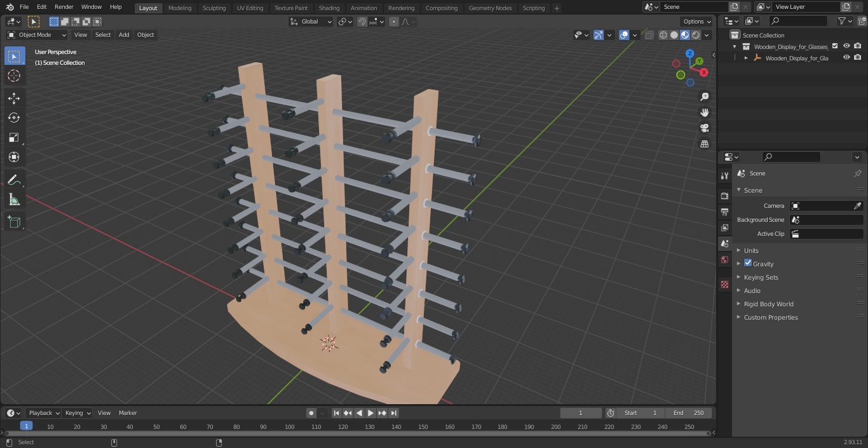Expand the Audio panel
Viewport: 868px width, 448px height.
(x=752, y=290)
